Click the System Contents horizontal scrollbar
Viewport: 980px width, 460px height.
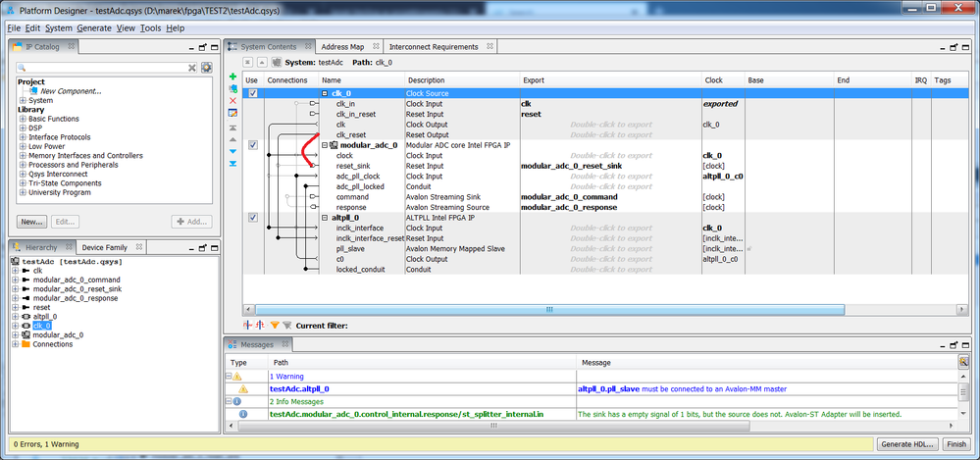[x=589, y=309]
